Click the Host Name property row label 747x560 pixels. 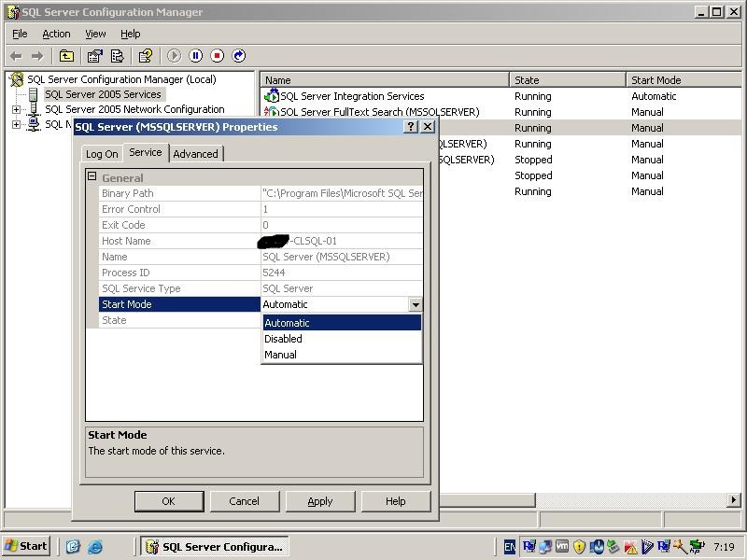(179, 241)
